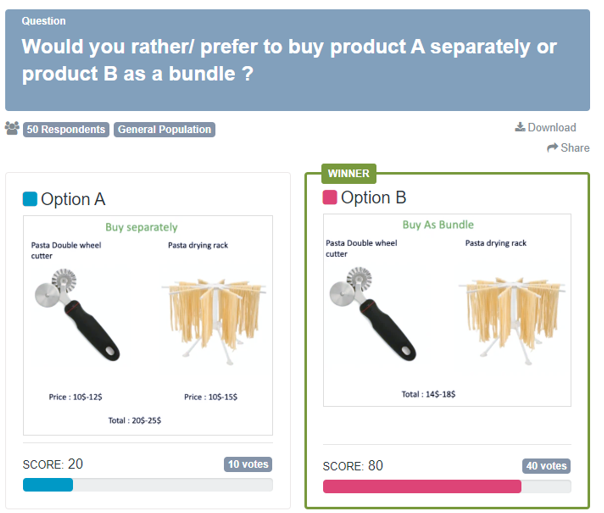Open the Share link

(574, 148)
